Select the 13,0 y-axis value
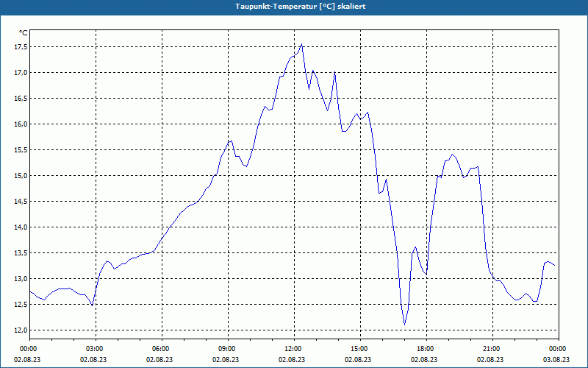Viewport: 588px width, 368px height. tap(21, 279)
